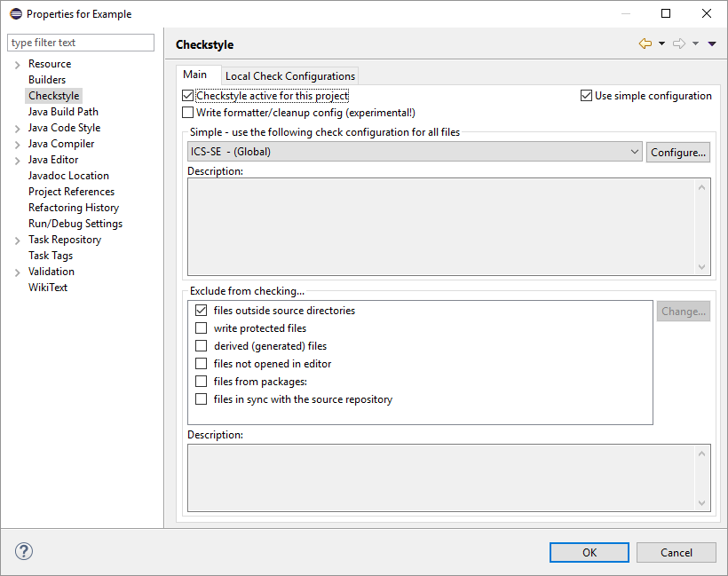
Task: Click the Configure... button
Action: 678,152
